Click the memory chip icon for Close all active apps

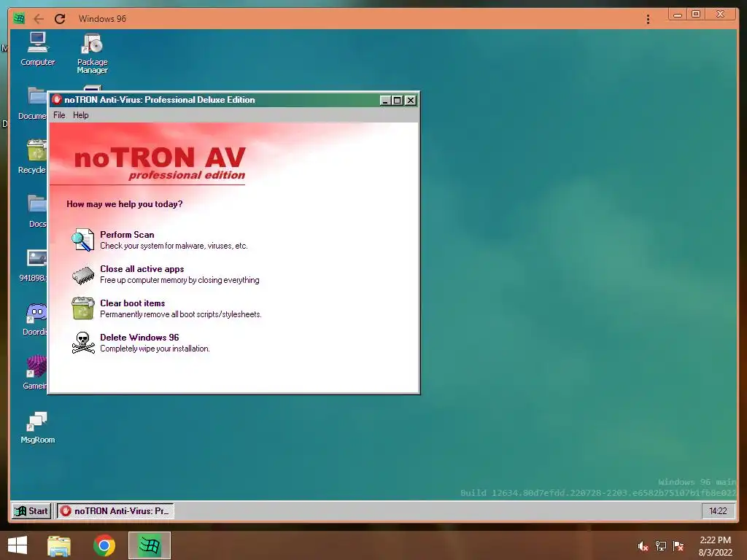83,275
